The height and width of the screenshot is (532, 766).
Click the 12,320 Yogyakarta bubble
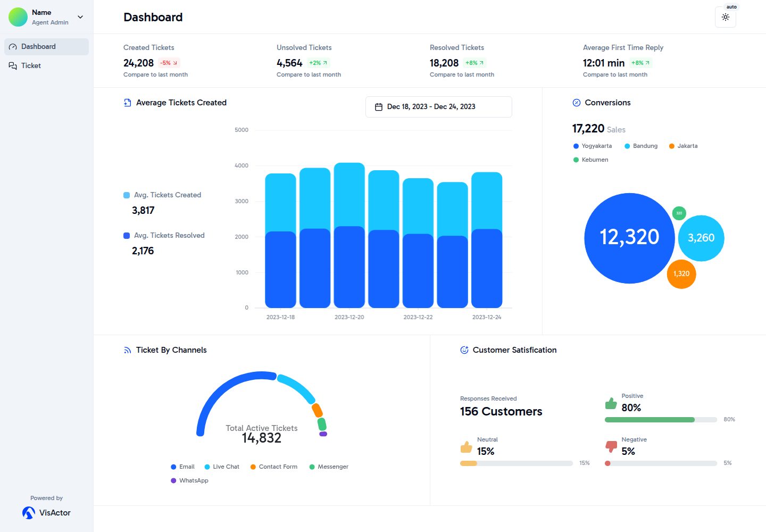click(x=629, y=238)
